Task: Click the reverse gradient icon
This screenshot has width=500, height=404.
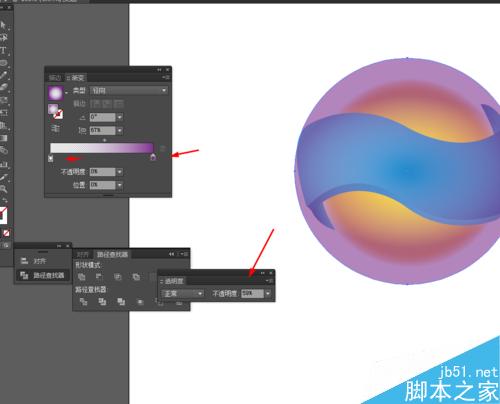Action: (x=55, y=128)
